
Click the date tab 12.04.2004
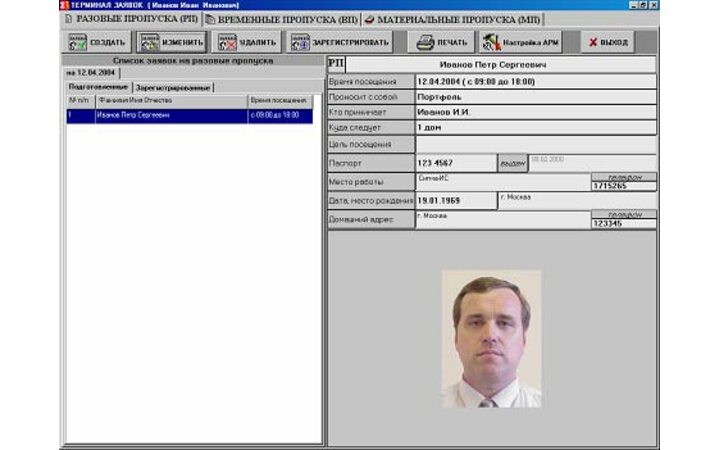pos(90,73)
